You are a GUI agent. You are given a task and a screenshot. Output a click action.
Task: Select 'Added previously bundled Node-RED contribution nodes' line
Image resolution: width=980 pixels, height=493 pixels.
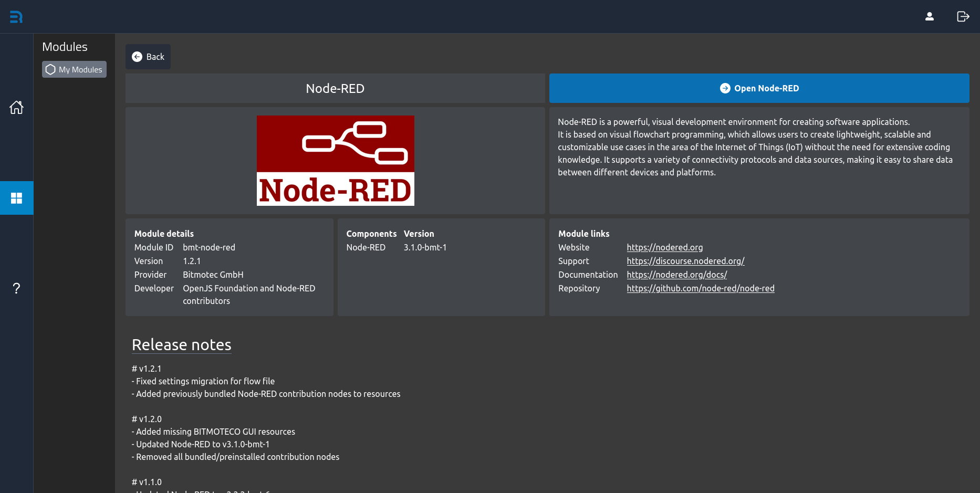click(266, 394)
